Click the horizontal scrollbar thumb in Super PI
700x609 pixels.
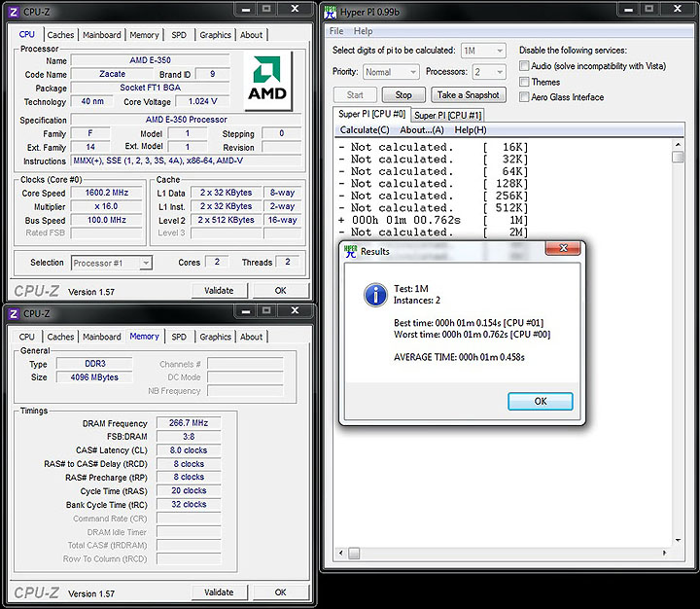[x=354, y=554]
